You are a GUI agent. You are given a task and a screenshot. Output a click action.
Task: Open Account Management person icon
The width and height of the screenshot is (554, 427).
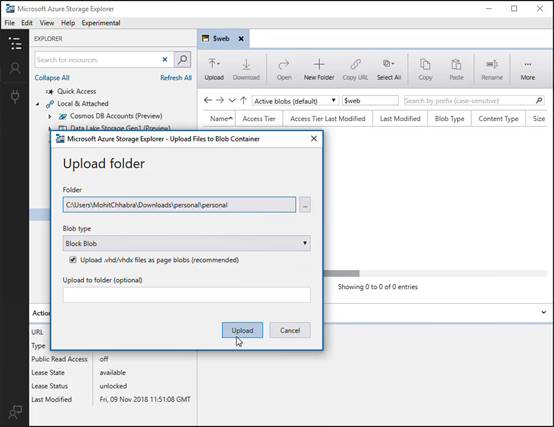click(x=15, y=68)
